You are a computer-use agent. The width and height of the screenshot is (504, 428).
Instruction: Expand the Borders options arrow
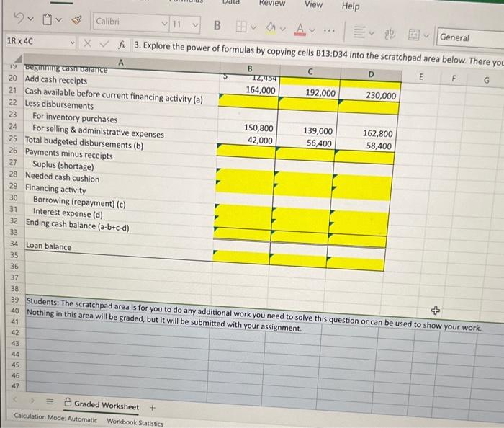click(254, 27)
